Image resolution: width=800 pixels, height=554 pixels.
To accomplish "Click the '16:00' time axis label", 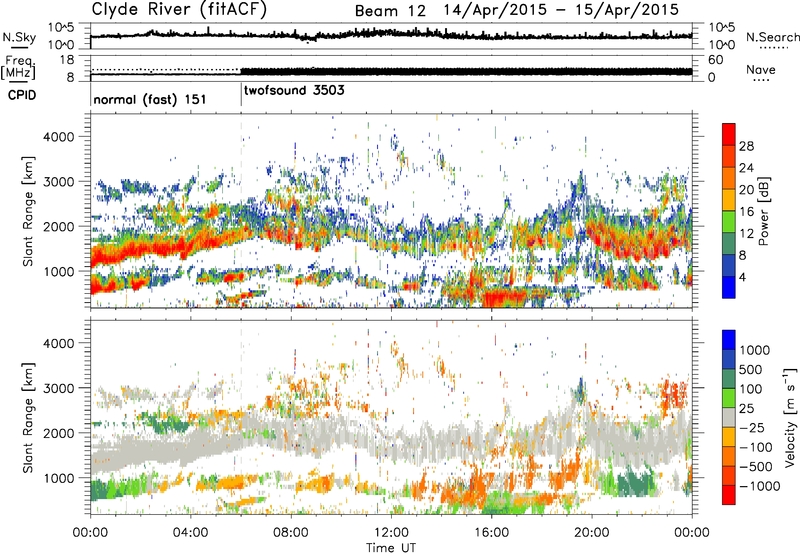I will point(491,533).
